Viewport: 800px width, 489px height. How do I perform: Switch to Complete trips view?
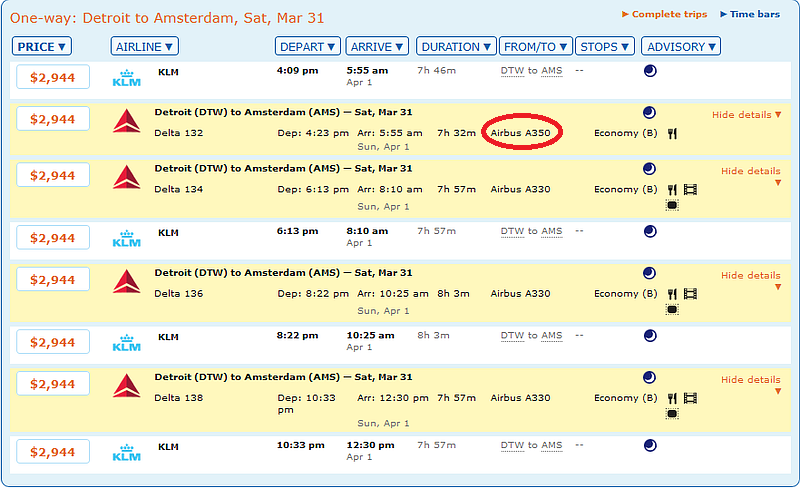pos(664,14)
